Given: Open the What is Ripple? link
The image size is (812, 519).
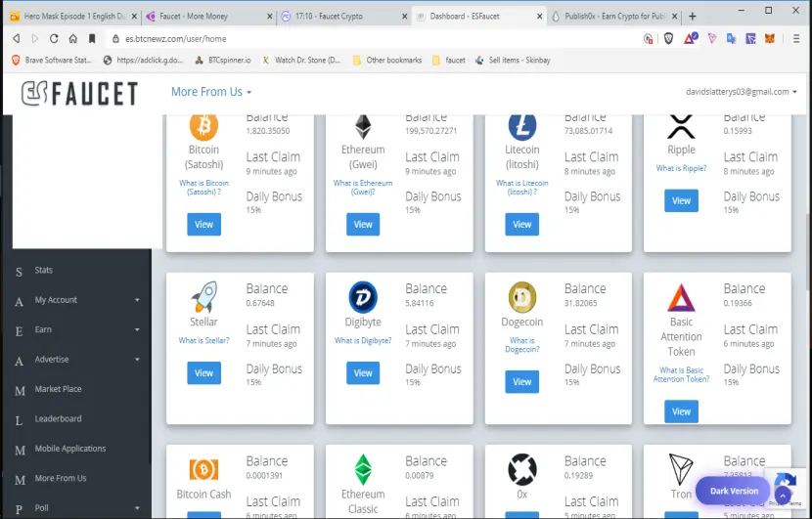Looking at the screenshot, I should coord(681,168).
